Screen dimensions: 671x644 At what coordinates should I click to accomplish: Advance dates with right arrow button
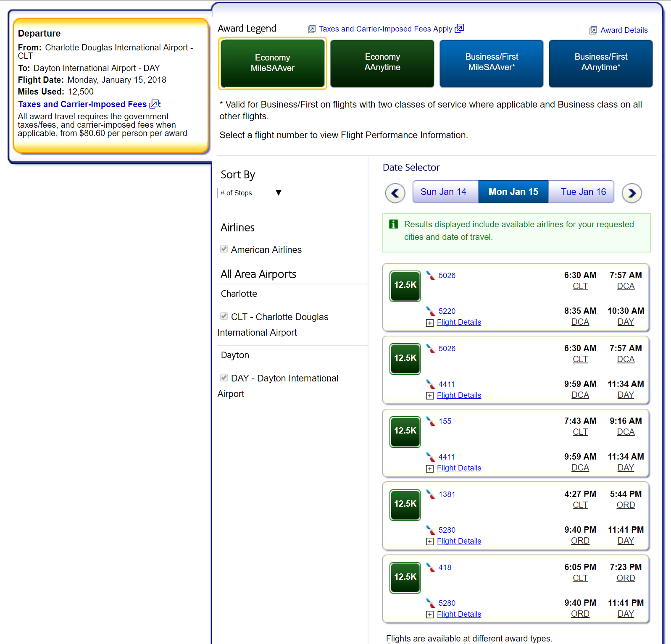coord(632,193)
